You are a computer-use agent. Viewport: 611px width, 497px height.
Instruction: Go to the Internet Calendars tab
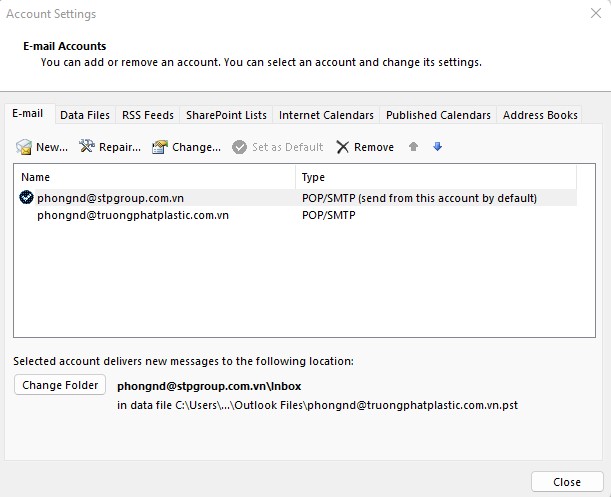click(326, 115)
